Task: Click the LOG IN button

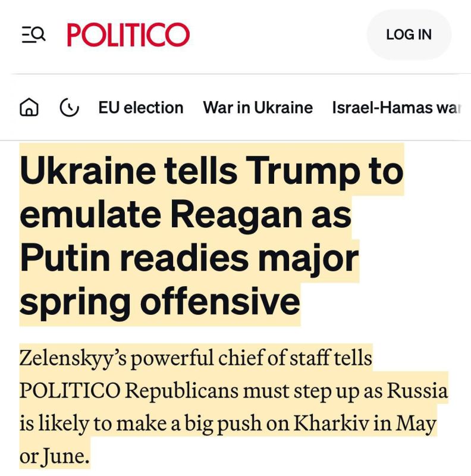Action: pos(408,35)
